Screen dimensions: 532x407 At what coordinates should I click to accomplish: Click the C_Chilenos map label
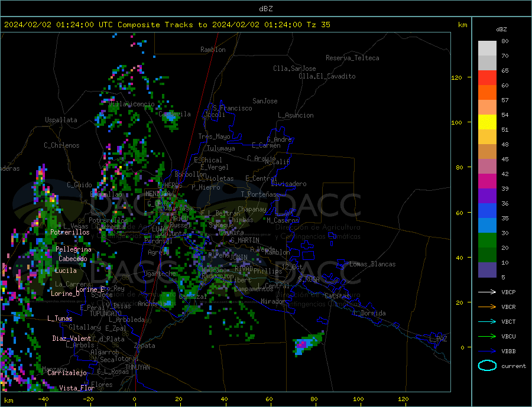(61, 145)
